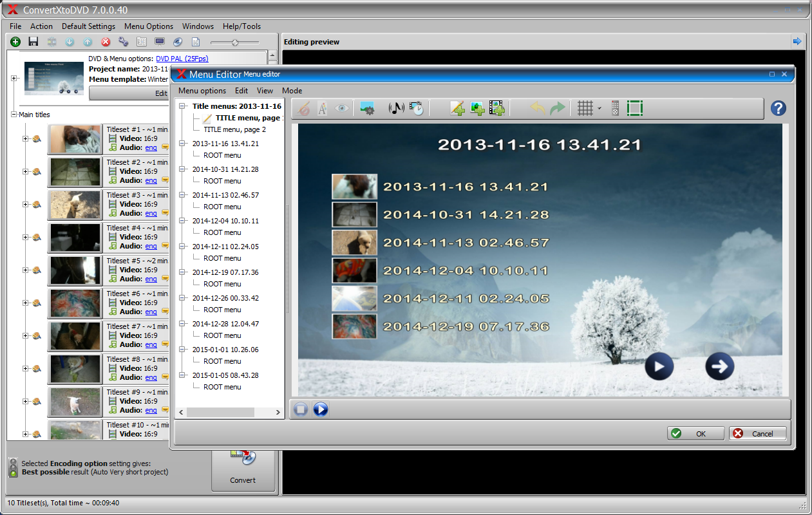
Task: Open the blue help question mark
Action: coord(778,109)
